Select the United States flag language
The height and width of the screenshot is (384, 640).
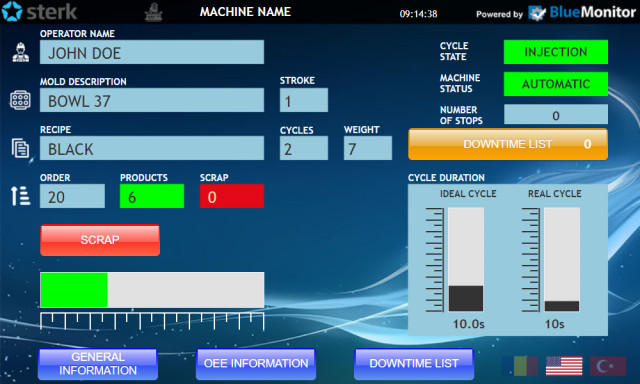point(564,366)
